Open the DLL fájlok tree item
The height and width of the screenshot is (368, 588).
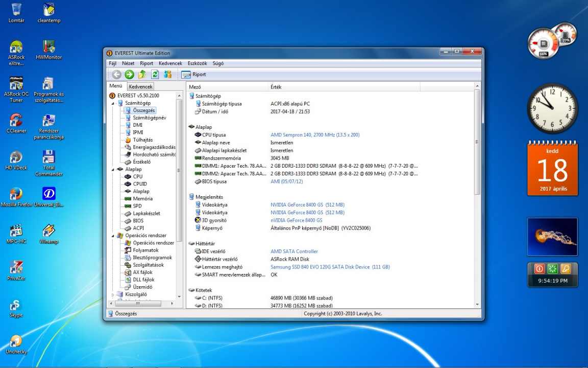[143, 280]
